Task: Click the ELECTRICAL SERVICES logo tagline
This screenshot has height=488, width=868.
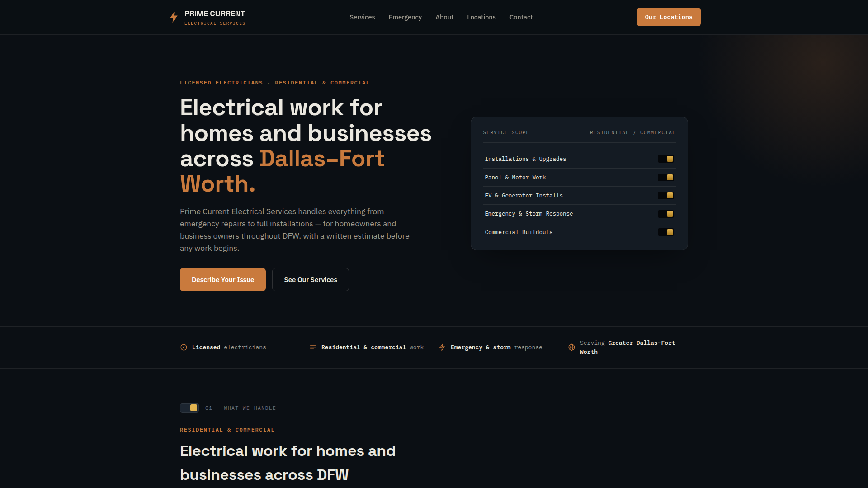Action: pos(215,23)
